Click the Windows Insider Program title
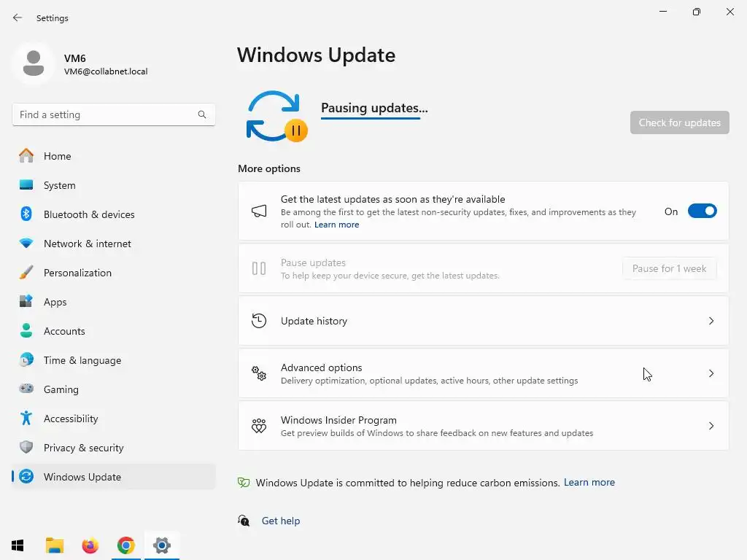The height and width of the screenshot is (560, 747). pos(338,420)
